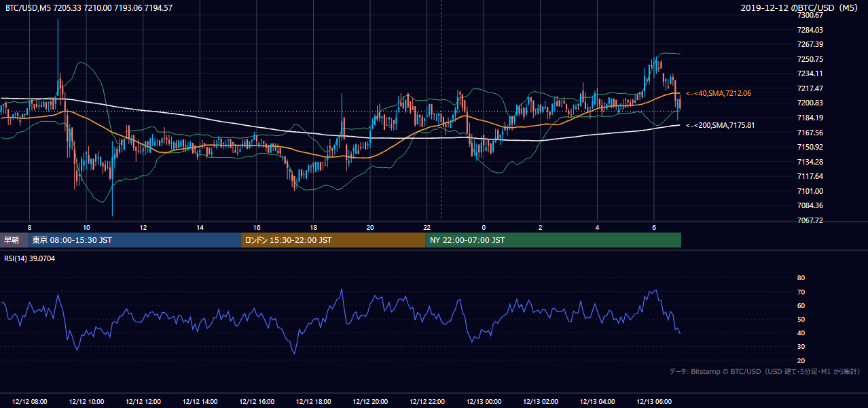Click RSI axis level 60
This screenshot has width=868, height=408.
click(x=801, y=306)
